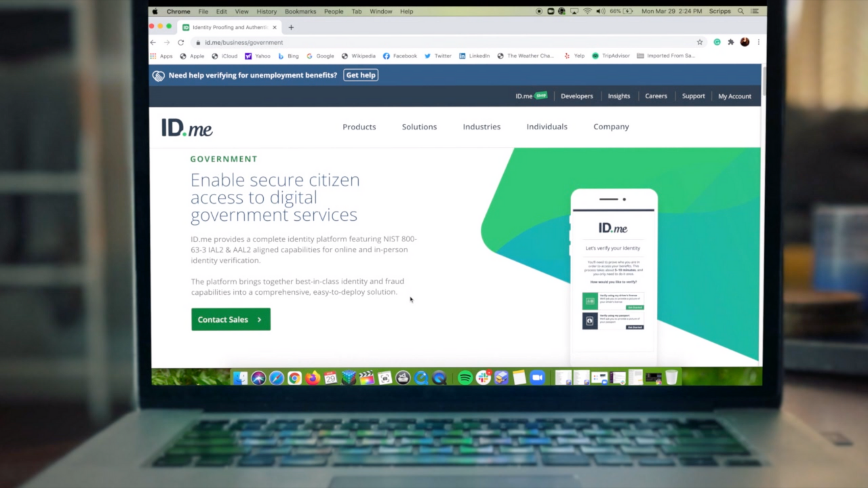Open Slack from the dock

pyautogui.click(x=484, y=378)
